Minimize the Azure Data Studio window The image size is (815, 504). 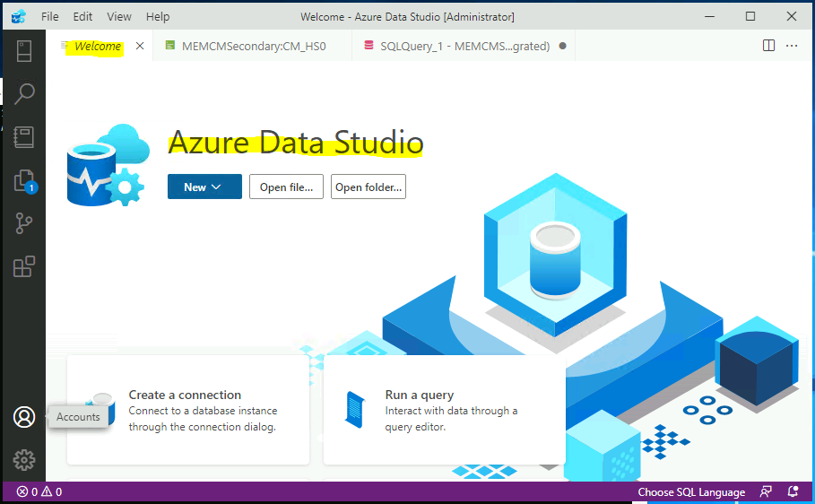[709, 16]
